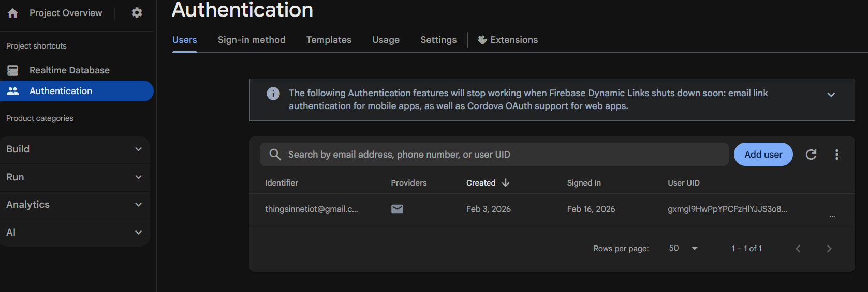
Task: Open the Usage tab
Action: coord(386,40)
